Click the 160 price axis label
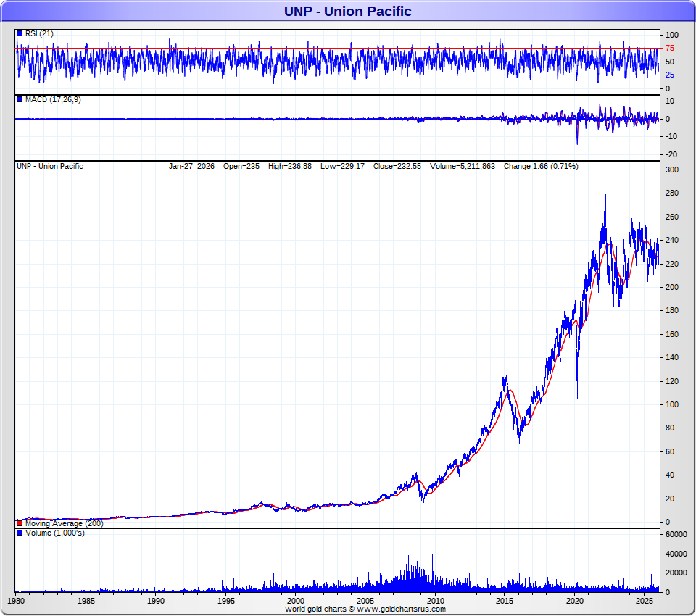696x616 pixels. 672,334
